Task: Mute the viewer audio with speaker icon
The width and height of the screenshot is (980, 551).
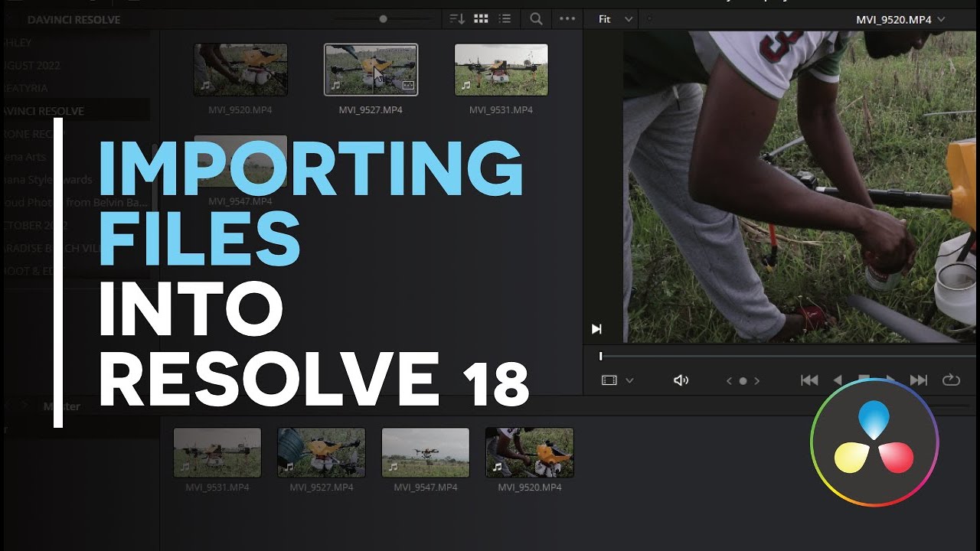Action: (681, 380)
